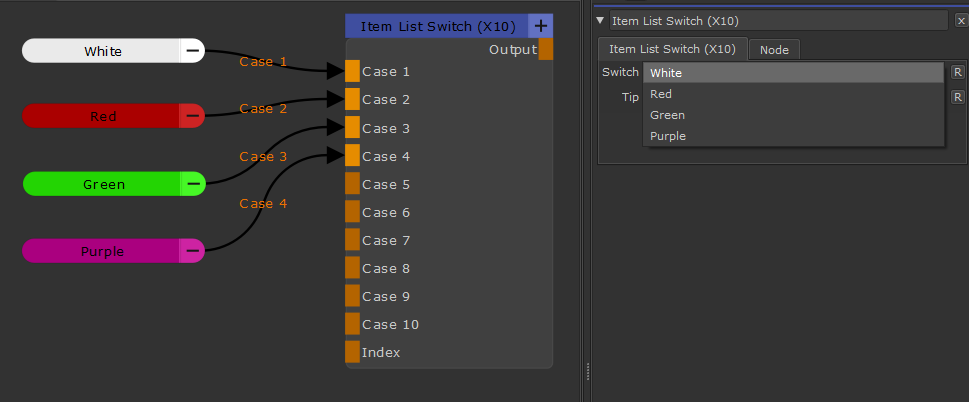The image size is (969, 402).
Task: Reset the Switch parameter with R button
Action: (x=957, y=72)
